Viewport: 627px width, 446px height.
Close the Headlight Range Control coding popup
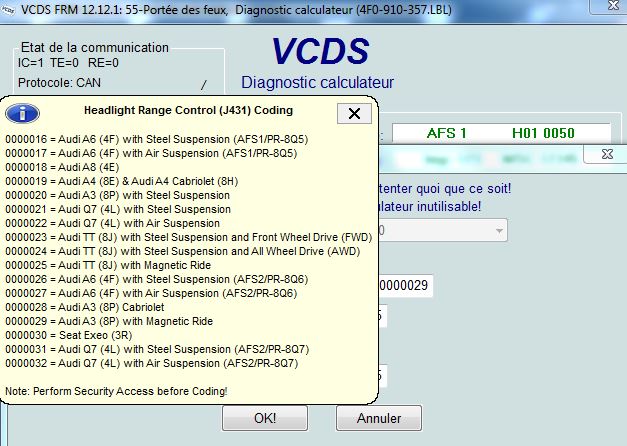(354, 114)
